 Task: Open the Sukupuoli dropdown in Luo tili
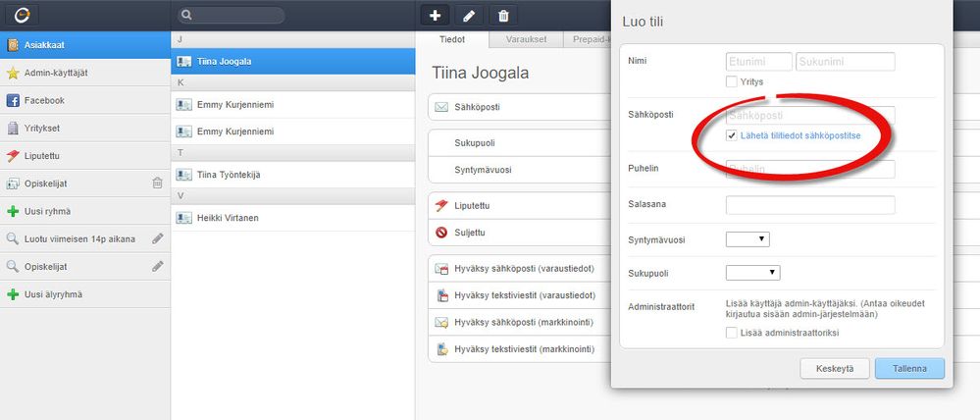[x=752, y=273]
